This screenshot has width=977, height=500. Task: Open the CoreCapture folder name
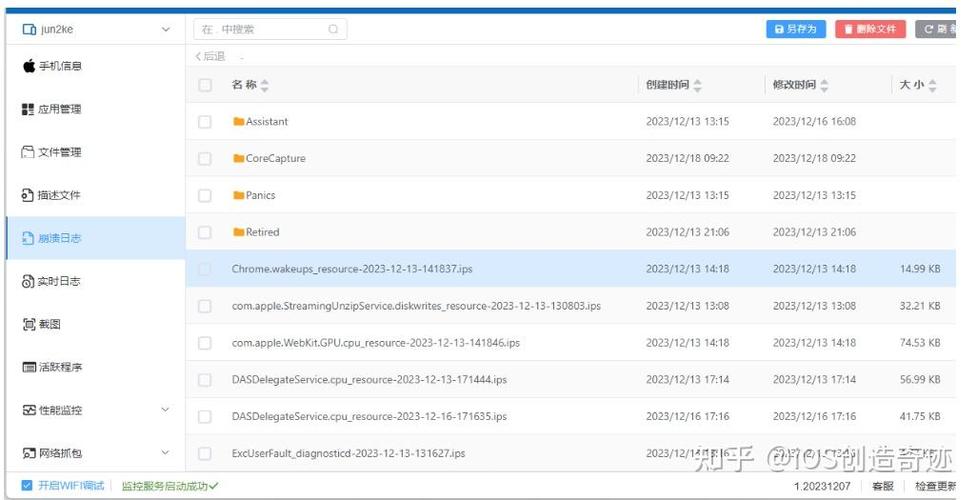(275, 158)
